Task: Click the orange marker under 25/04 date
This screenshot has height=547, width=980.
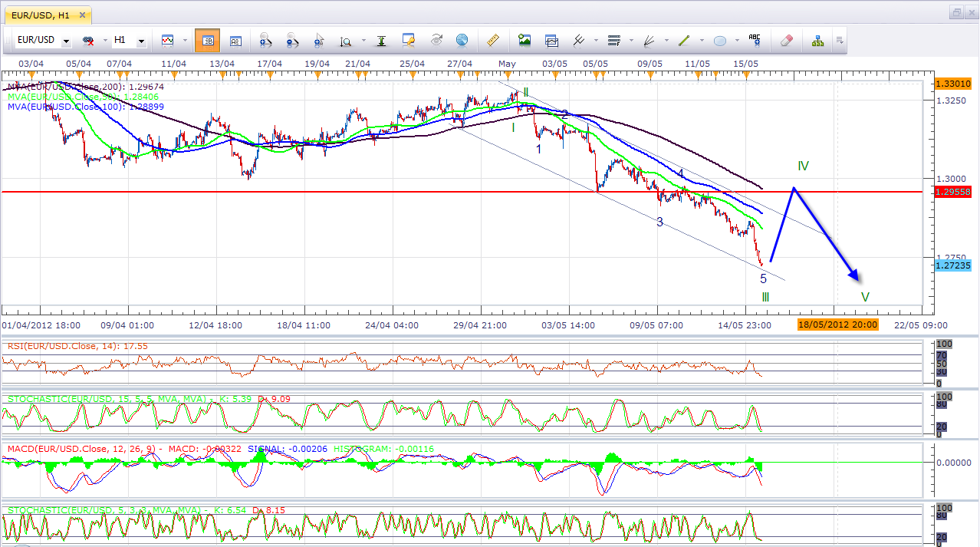Action: point(413,74)
